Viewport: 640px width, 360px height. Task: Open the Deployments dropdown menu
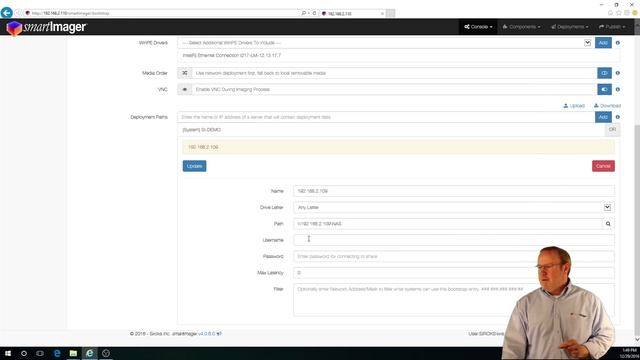(569, 27)
